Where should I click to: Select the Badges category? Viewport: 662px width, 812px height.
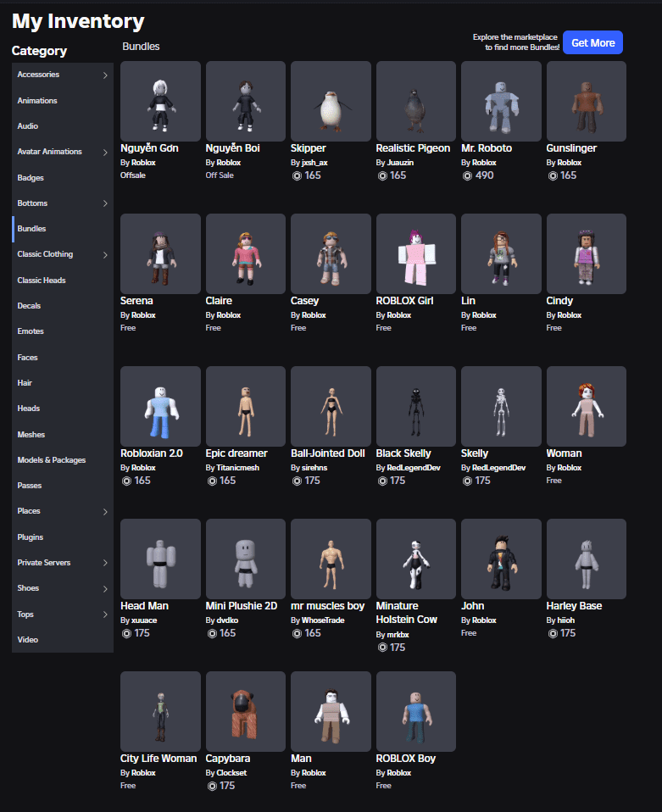31,178
